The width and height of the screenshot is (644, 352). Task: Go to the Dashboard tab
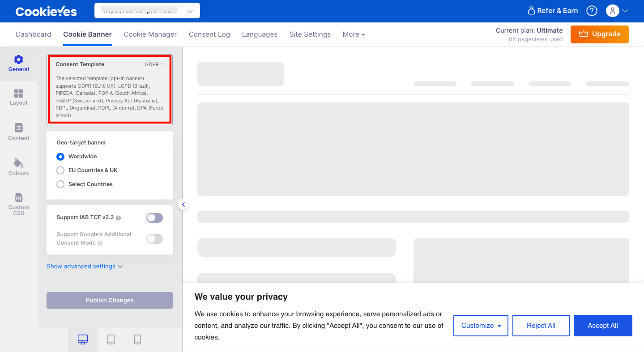(x=34, y=34)
